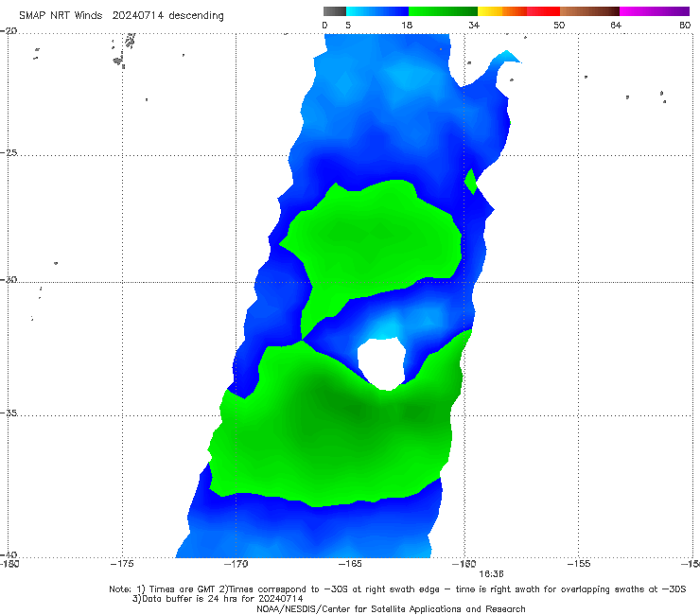Click the white data gap inside the swath
700x615 pixels.
point(382,362)
